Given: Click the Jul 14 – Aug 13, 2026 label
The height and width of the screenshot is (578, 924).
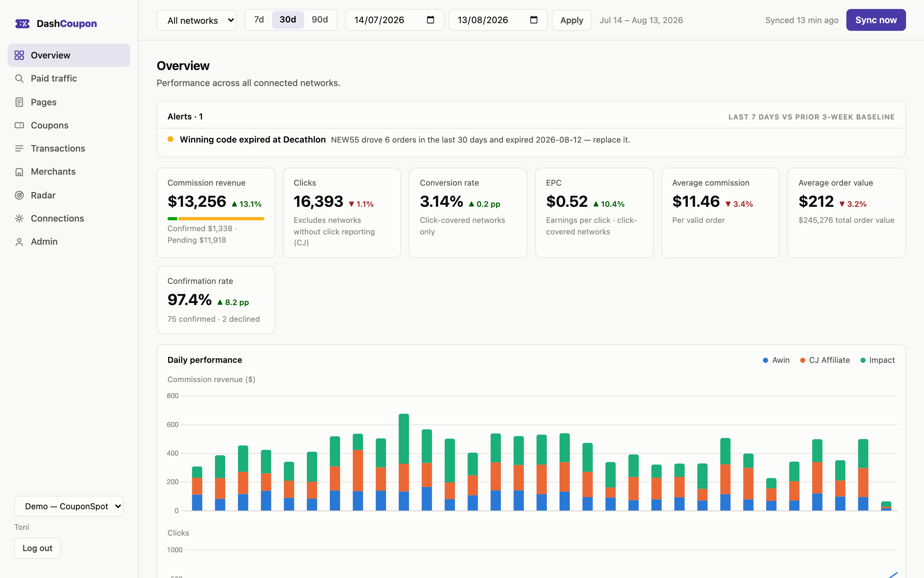Looking at the screenshot, I should click(x=641, y=20).
